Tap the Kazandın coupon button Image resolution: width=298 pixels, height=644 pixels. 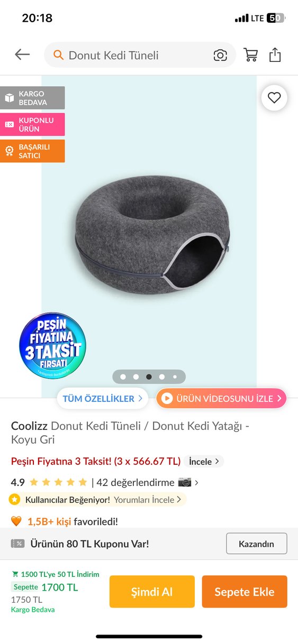(257, 544)
